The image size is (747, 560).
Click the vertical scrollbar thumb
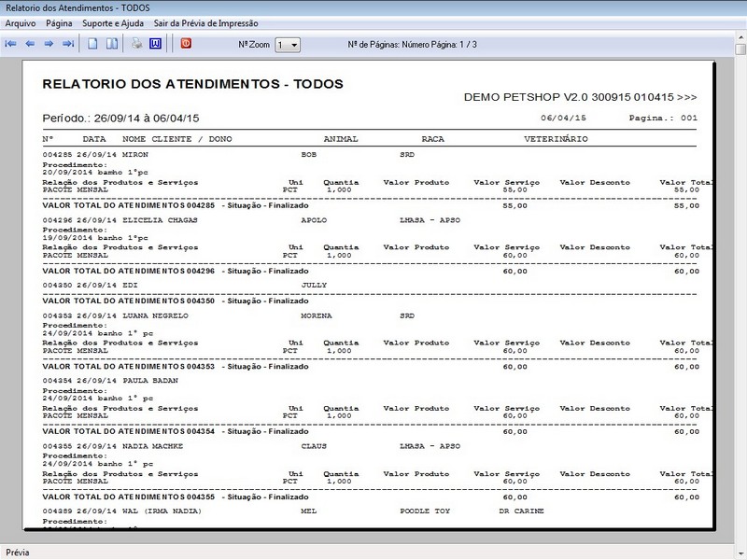point(740,49)
